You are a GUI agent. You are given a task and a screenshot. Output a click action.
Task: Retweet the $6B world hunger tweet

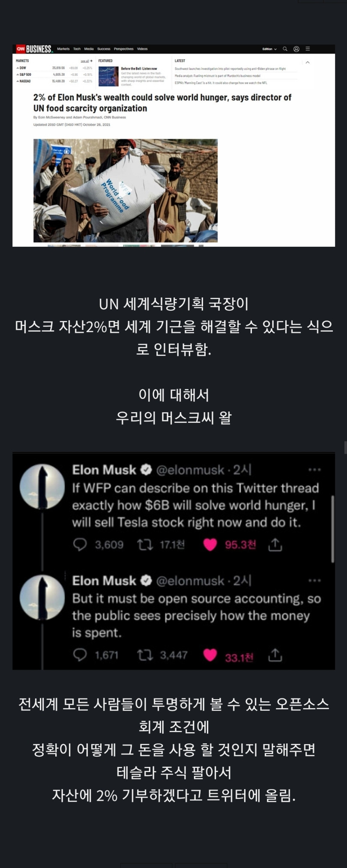[145, 545]
